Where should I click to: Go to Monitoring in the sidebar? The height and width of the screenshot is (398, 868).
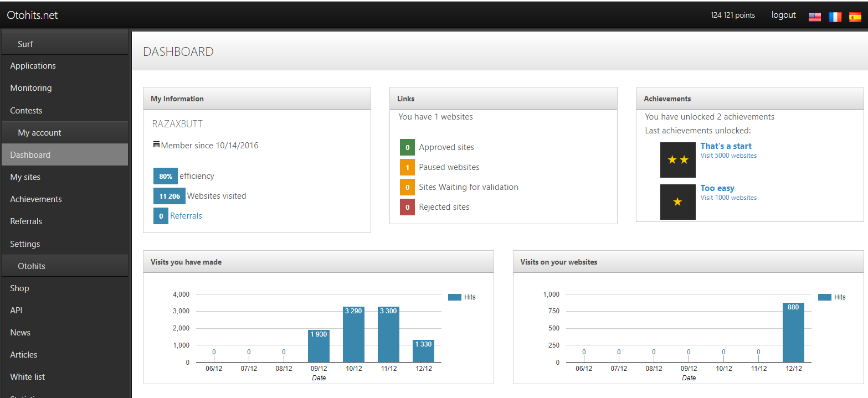coord(31,88)
